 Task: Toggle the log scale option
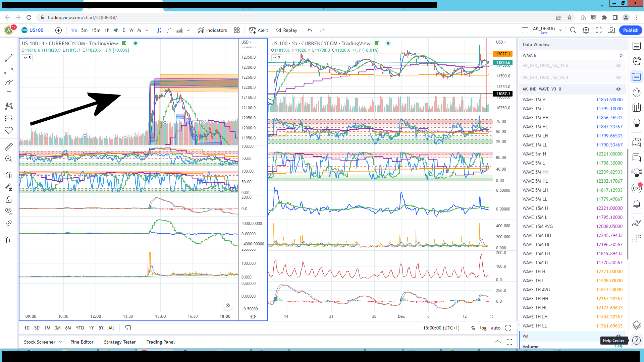pos(483,328)
